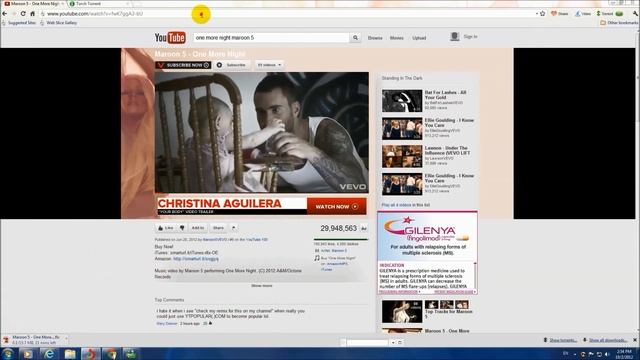Open the address bar history dropdown arrow
Screen dimensions: 640x360
tap(537, 13)
